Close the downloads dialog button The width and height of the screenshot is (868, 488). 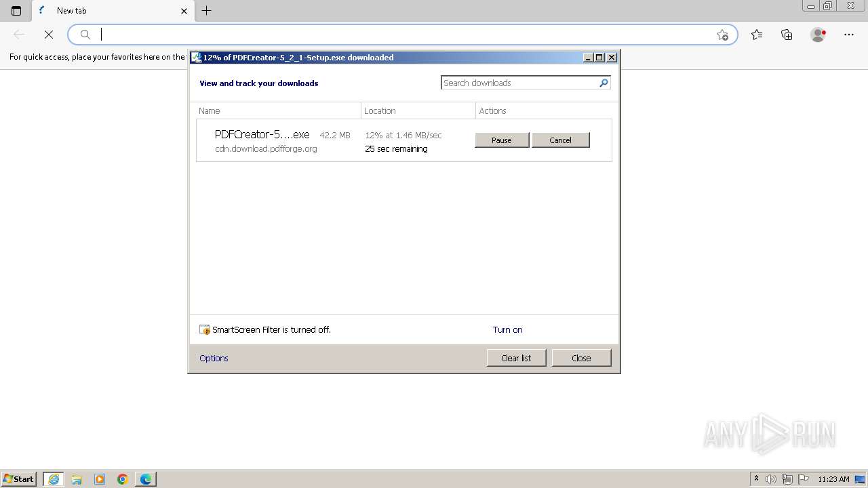pyautogui.click(x=581, y=358)
